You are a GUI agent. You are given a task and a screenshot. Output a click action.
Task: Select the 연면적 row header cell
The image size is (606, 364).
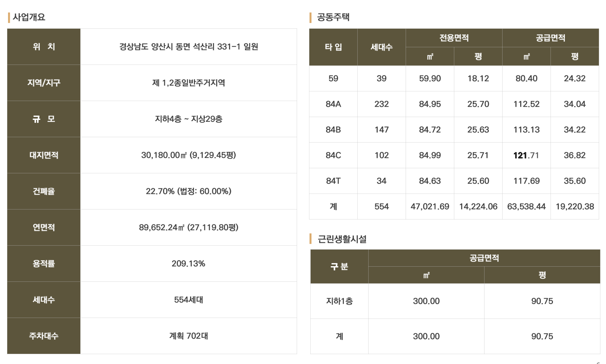click(x=44, y=227)
